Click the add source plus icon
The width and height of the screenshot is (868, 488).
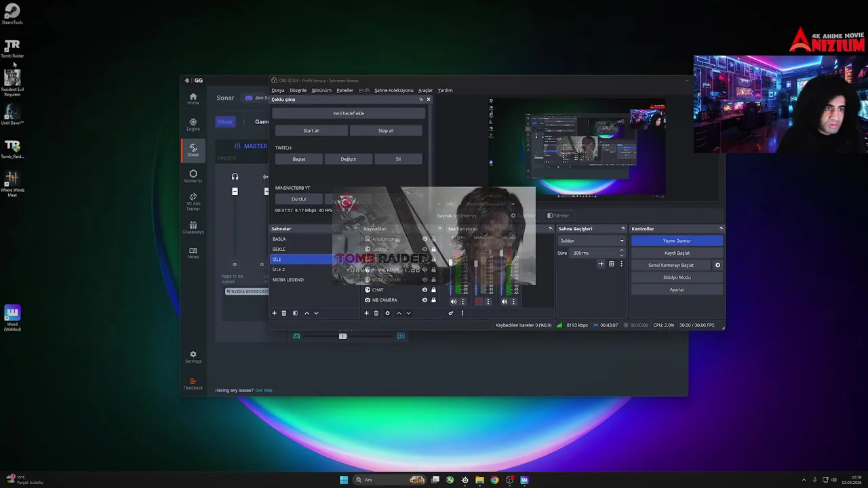[x=366, y=313]
